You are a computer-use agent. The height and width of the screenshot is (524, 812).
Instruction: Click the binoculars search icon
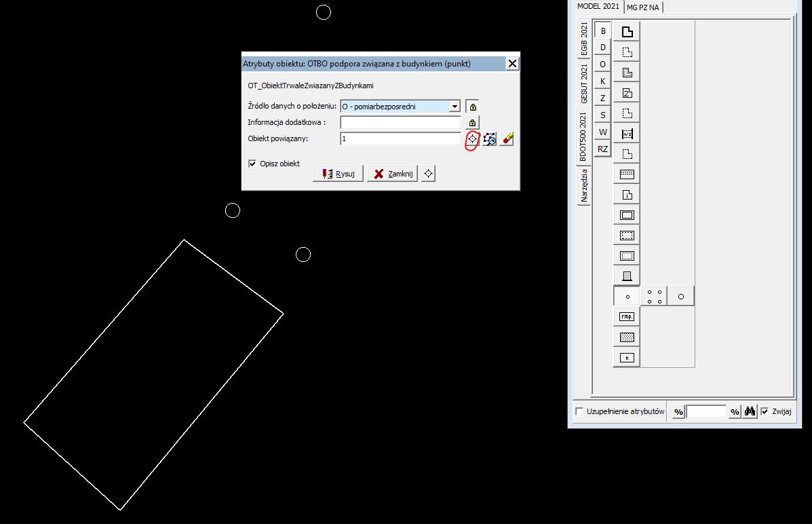click(750, 412)
